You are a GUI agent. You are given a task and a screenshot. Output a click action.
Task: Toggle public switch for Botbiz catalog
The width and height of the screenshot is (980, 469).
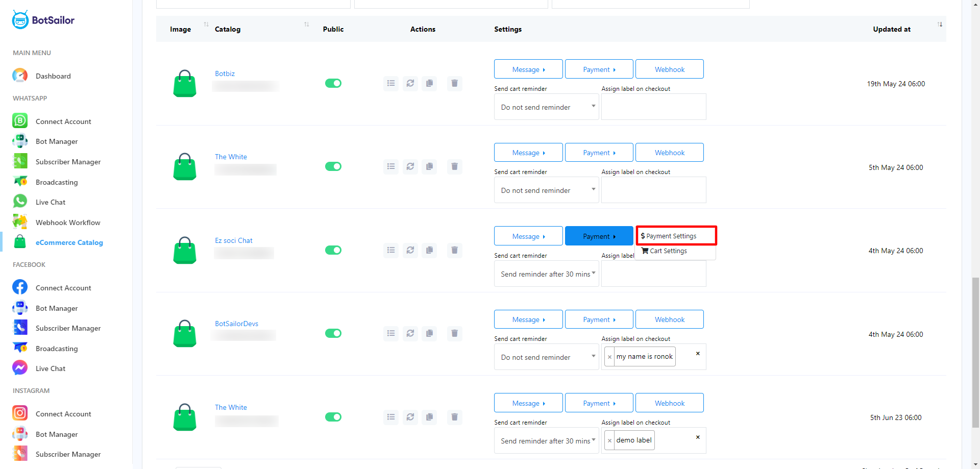pyautogui.click(x=333, y=83)
